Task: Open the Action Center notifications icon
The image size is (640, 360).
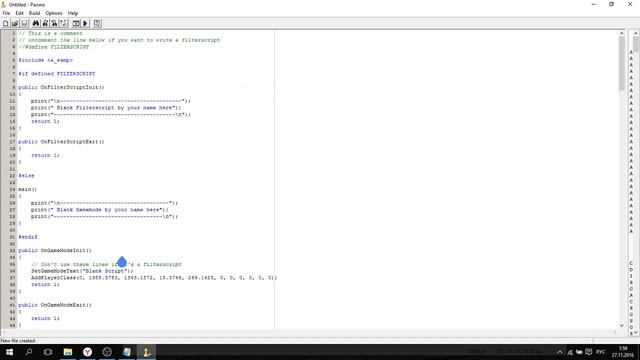Action: [589, 352]
